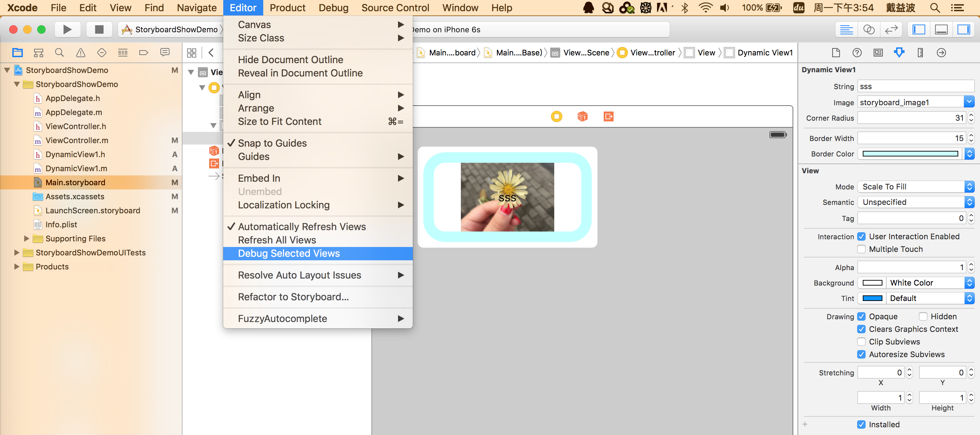Open Assets.xcassets in the navigator
This screenshot has height=435, width=980.
click(74, 196)
